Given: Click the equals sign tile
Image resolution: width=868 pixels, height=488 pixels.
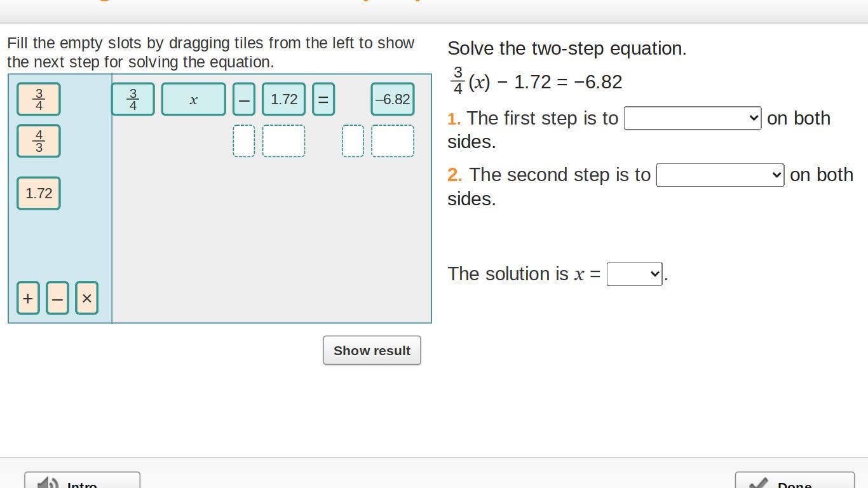Looking at the screenshot, I should [323, 100].
